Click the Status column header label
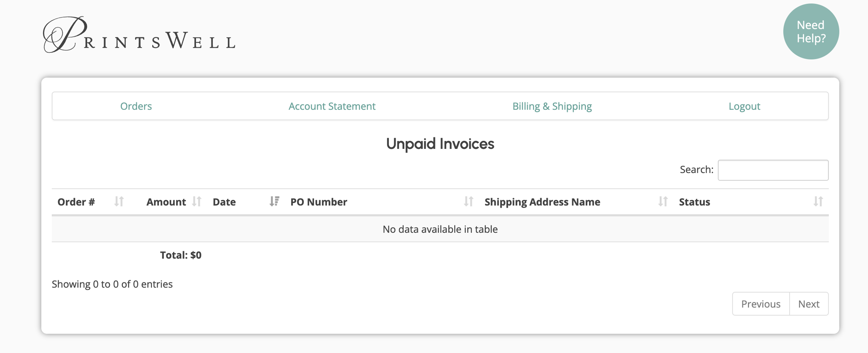This screenshot has height=353, width=868. tap(694, 202)
